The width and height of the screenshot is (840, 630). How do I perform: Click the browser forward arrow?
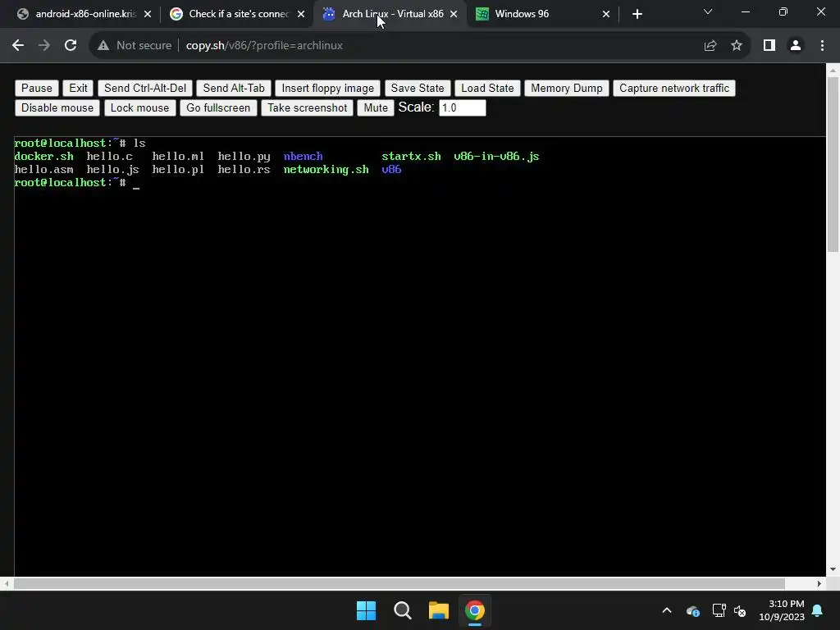[x=44, y=46]
